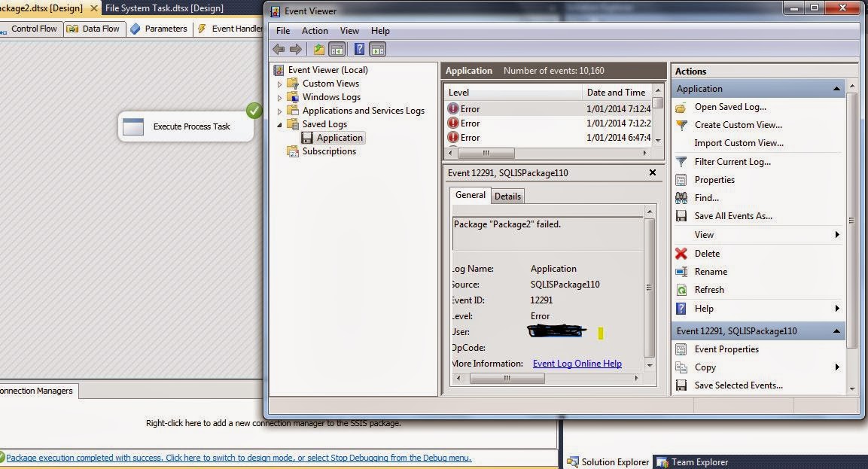
Task: Expand the Custom Views node
Action: [280, 84]
